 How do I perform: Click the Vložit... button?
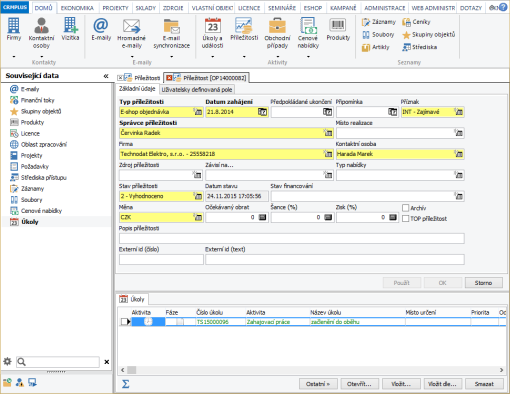401,384
